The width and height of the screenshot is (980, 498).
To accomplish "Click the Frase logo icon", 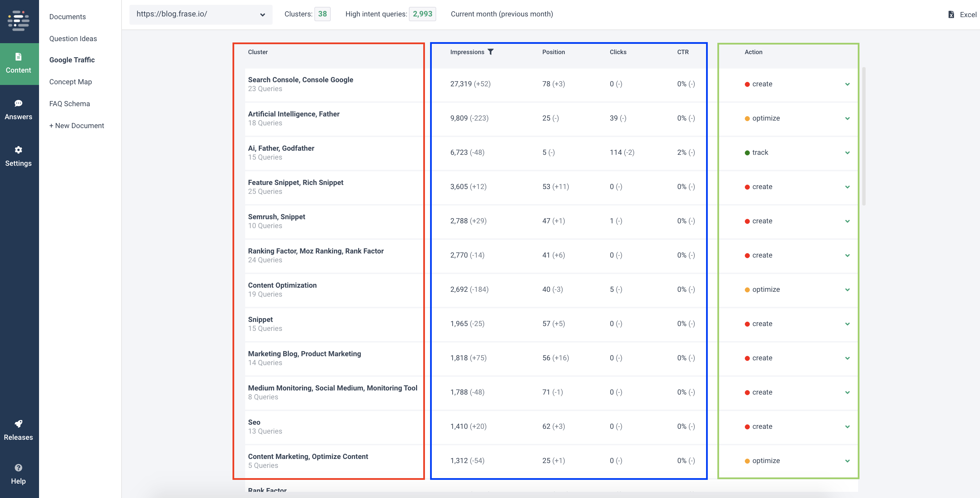I will pos(18,21).
